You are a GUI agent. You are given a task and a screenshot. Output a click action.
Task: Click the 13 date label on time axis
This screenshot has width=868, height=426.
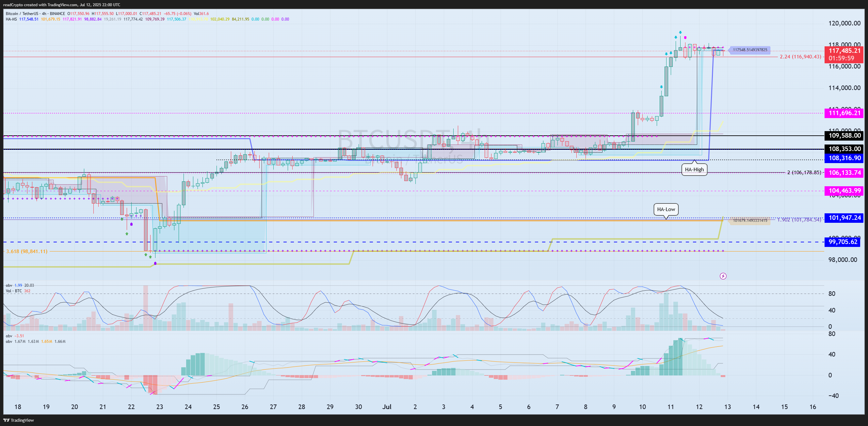[728, 407]
